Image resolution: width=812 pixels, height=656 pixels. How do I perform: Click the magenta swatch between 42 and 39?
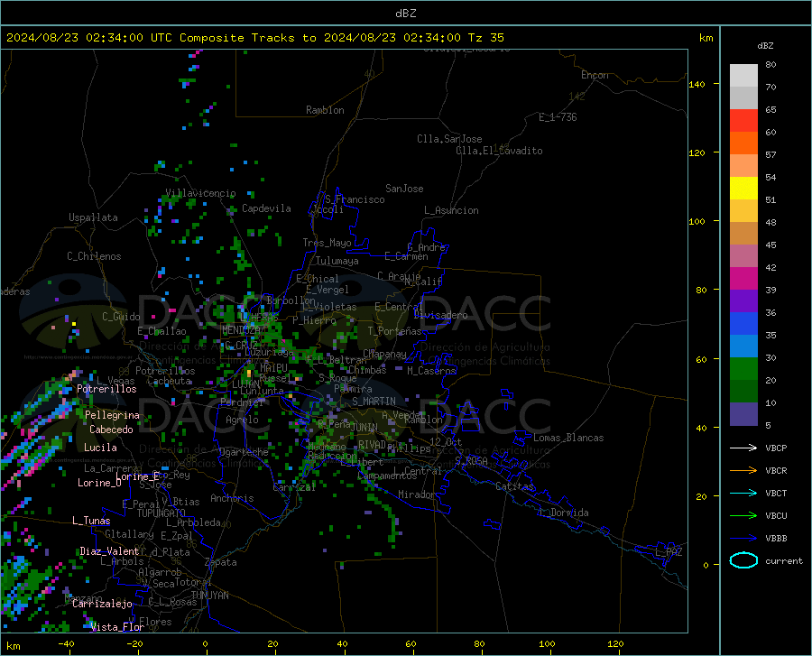point(743,279)
